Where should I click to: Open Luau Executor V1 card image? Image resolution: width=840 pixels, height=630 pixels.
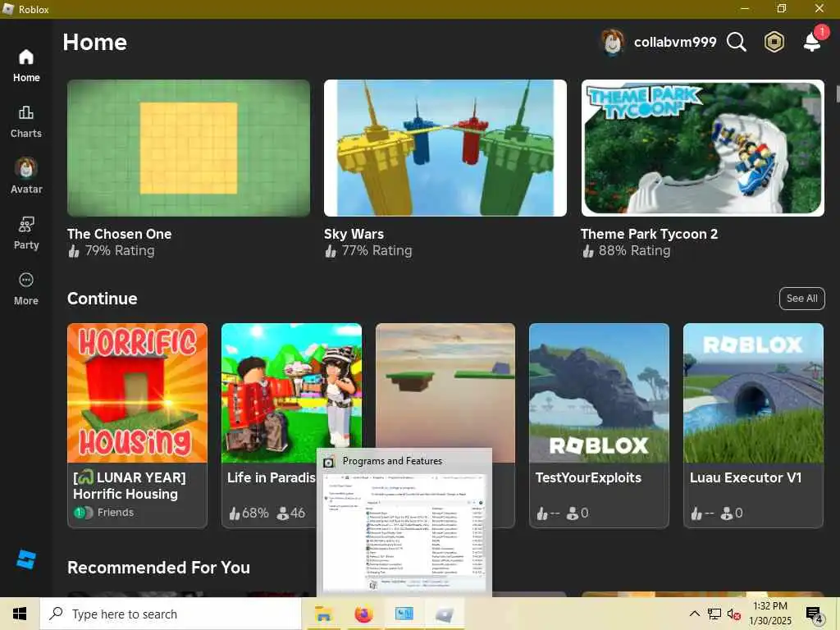(x=753, y=393)
